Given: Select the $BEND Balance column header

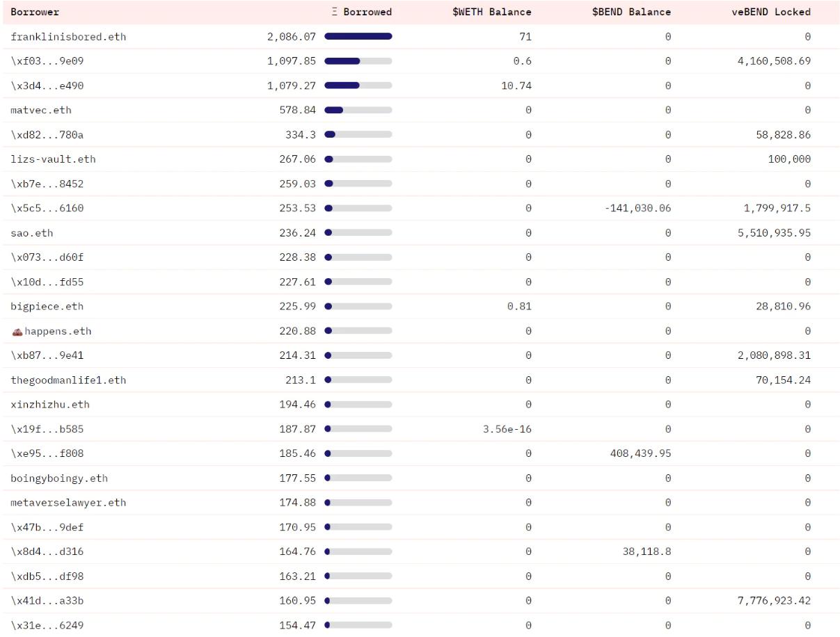Looking at the screenshot, I should 631,12.
